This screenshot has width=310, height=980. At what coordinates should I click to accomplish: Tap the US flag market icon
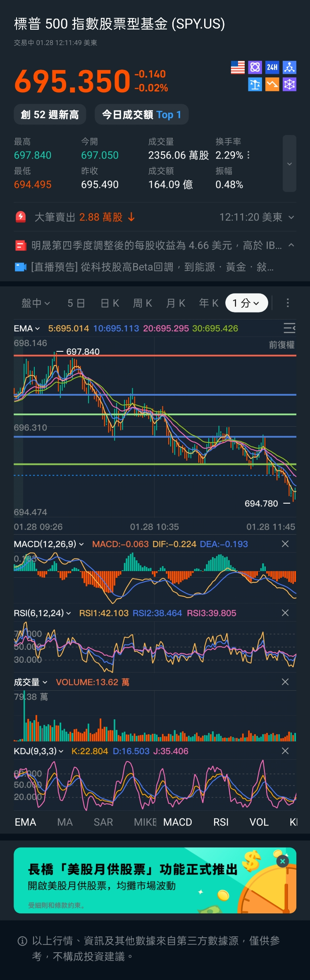pyautogui.click(x=238, y=67)
